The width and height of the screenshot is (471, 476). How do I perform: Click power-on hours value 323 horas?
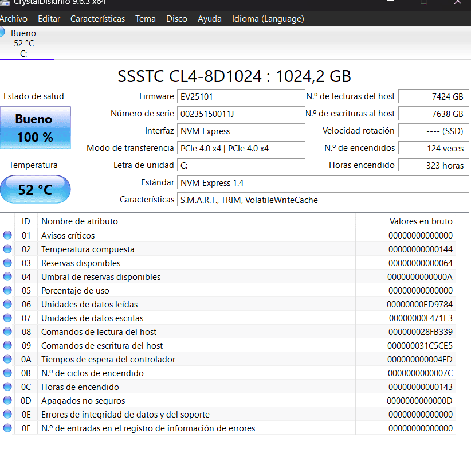[x=433, y=165]
